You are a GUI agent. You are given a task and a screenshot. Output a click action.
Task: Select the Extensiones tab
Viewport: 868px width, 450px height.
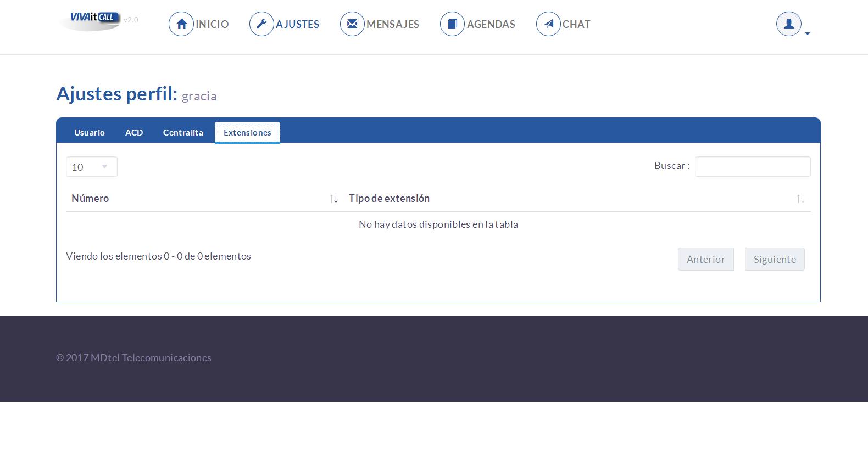tap(247, 132)
